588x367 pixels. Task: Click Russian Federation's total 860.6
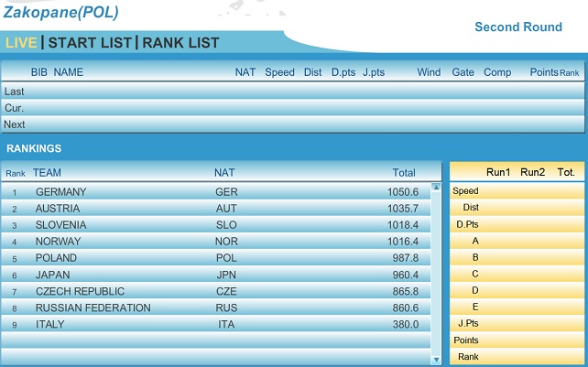tap(406, 308)
